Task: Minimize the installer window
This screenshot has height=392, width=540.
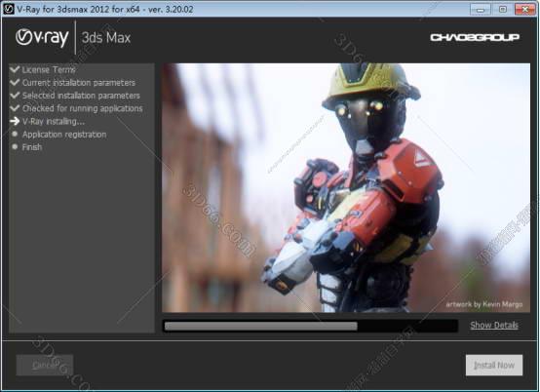Action: [481, 10]
